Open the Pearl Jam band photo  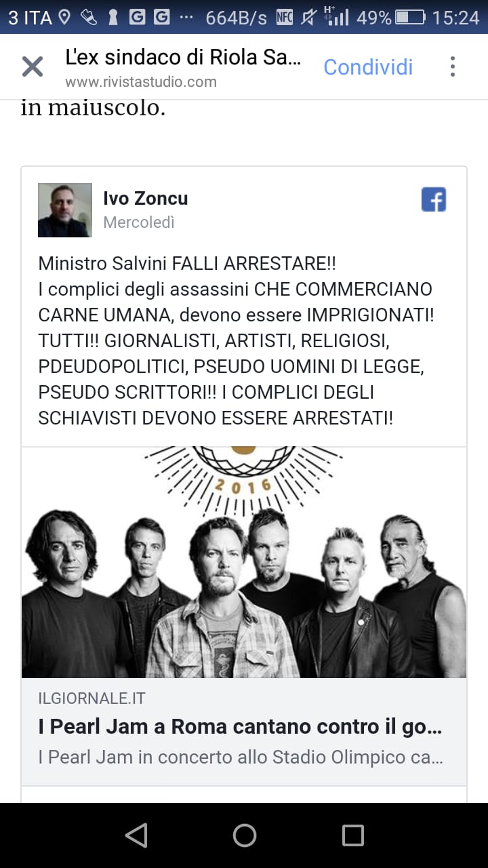[x=244, y=562]
